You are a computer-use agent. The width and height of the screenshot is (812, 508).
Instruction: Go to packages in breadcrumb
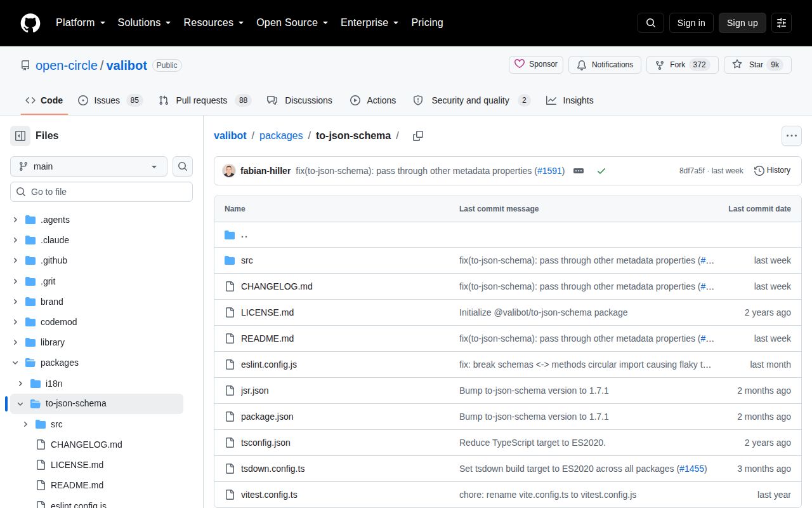point(281,136)
